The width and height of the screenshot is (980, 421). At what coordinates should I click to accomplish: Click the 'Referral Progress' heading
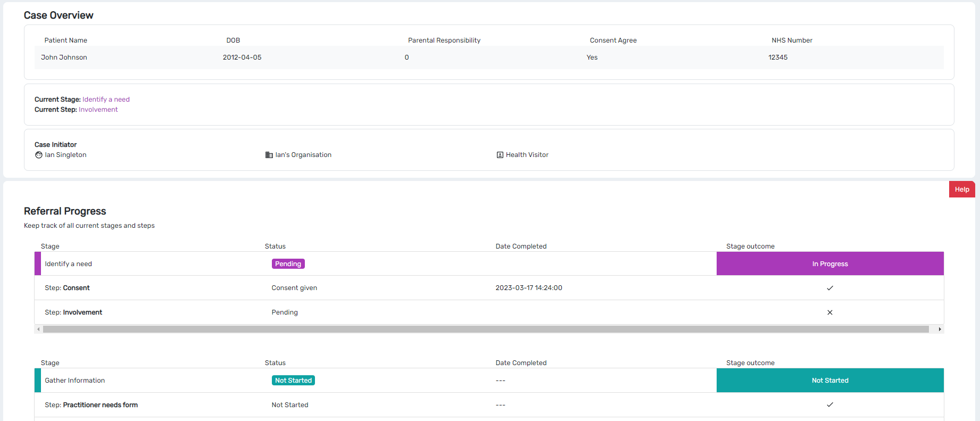[65, 211]
